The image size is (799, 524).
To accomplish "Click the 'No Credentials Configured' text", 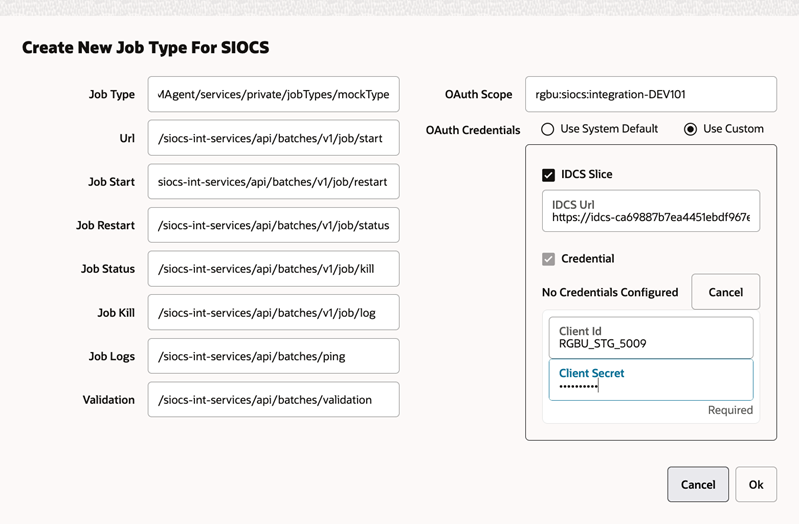I will point(610,293).
